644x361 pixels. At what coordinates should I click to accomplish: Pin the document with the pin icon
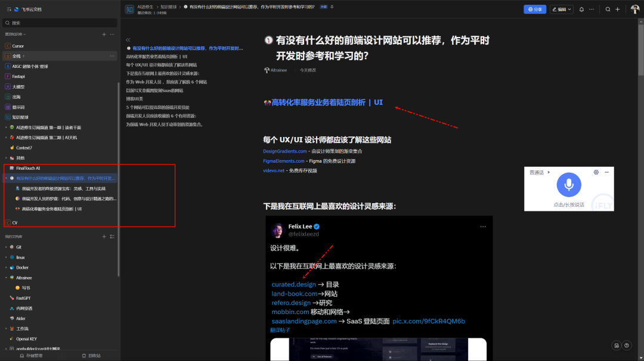pos(332,7)
